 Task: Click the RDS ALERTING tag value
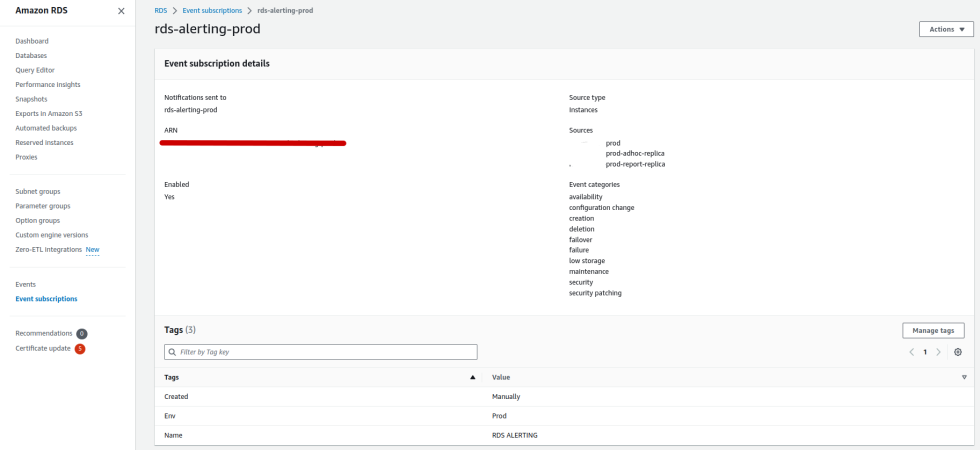(515, 436)
